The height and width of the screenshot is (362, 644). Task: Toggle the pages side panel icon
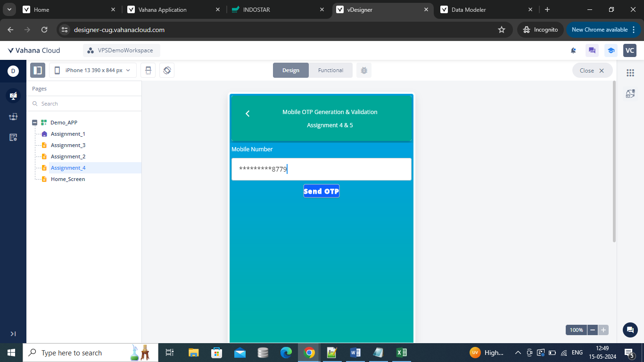(x=38, y=70)
